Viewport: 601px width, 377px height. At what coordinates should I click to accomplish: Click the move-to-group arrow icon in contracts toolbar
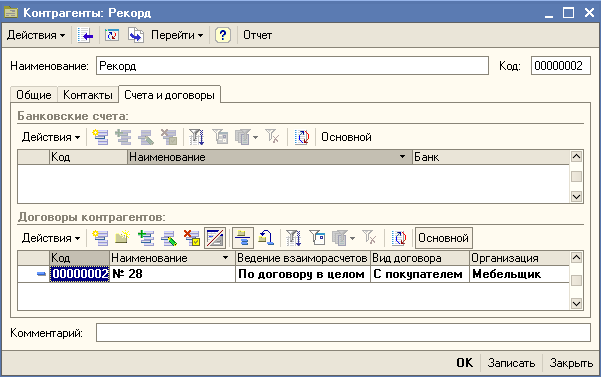tap(266, 238)
